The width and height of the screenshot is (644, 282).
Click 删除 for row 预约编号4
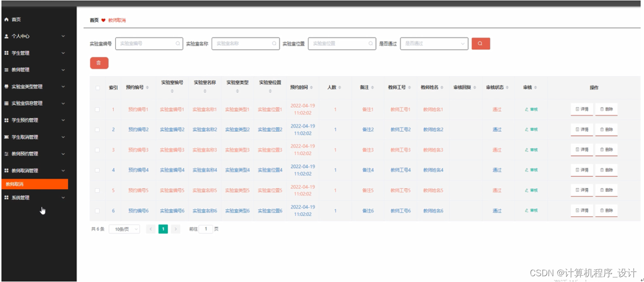[x=606, y=170]
